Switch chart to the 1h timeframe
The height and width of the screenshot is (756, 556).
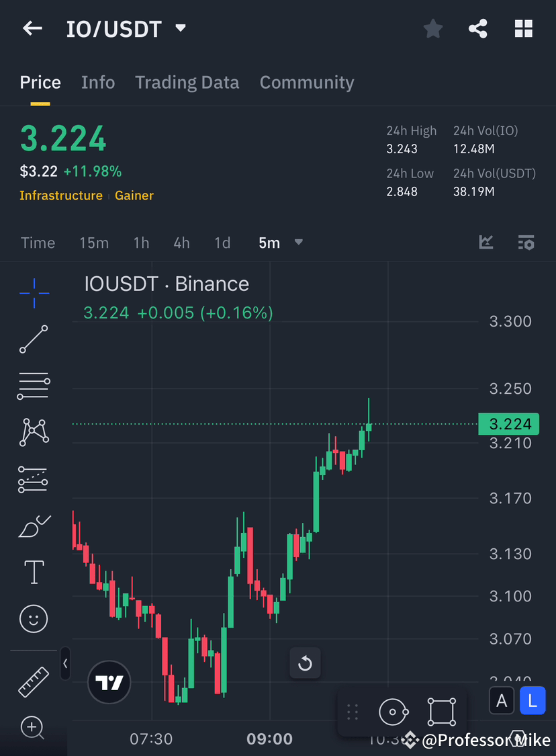[x=141, y=243]
